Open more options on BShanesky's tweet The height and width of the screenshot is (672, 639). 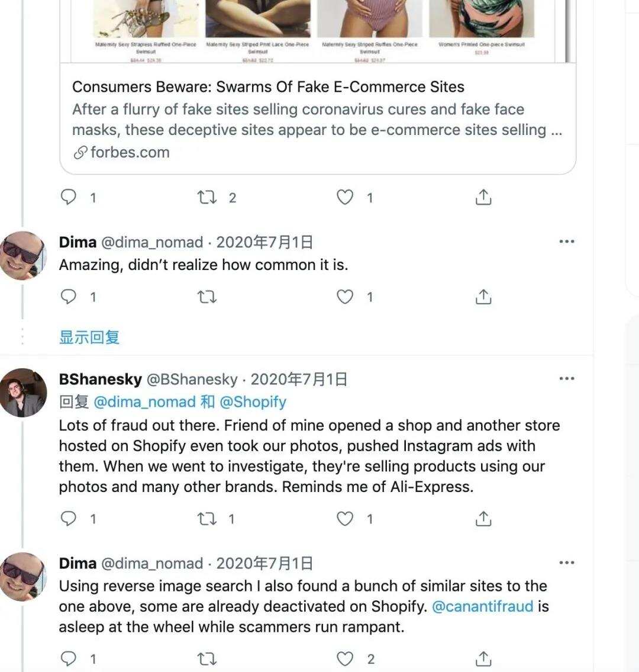567,378
